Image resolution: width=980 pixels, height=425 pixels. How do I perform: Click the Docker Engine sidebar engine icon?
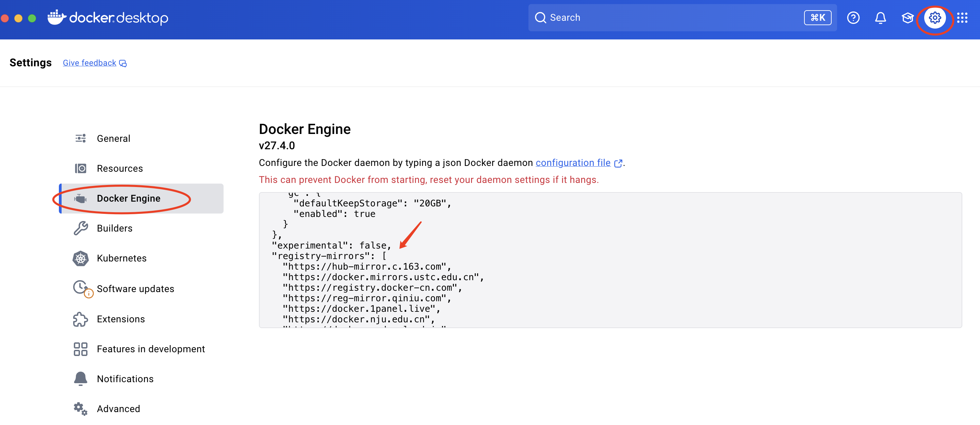(80, 198)
